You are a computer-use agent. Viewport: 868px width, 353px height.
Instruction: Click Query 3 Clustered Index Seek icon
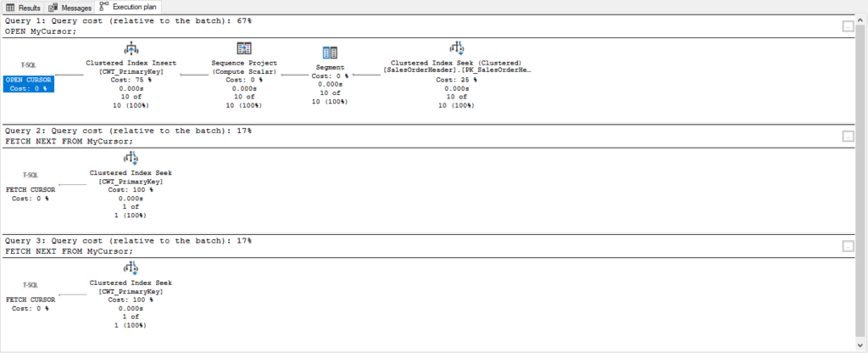pyautogui.click(x=131, y=268)
